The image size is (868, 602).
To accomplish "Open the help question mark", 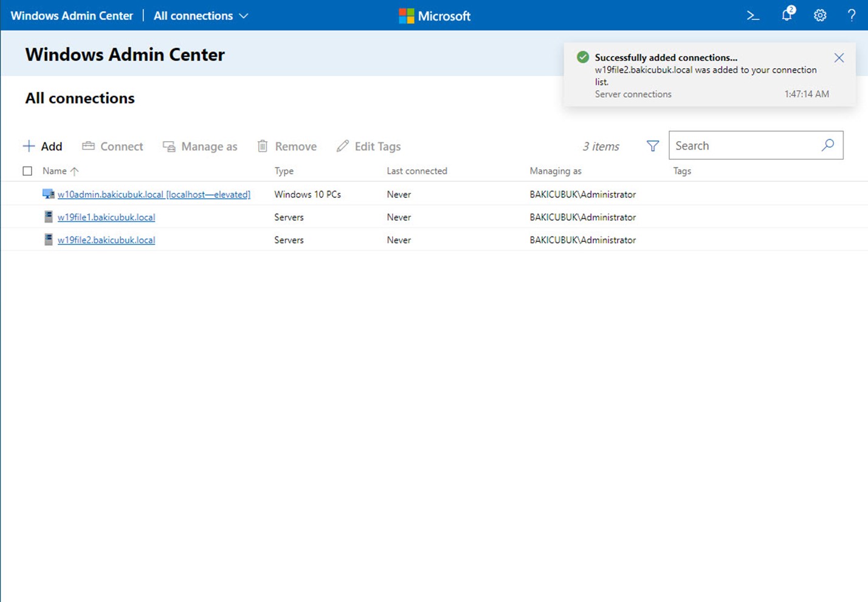I will coord(852,16).
